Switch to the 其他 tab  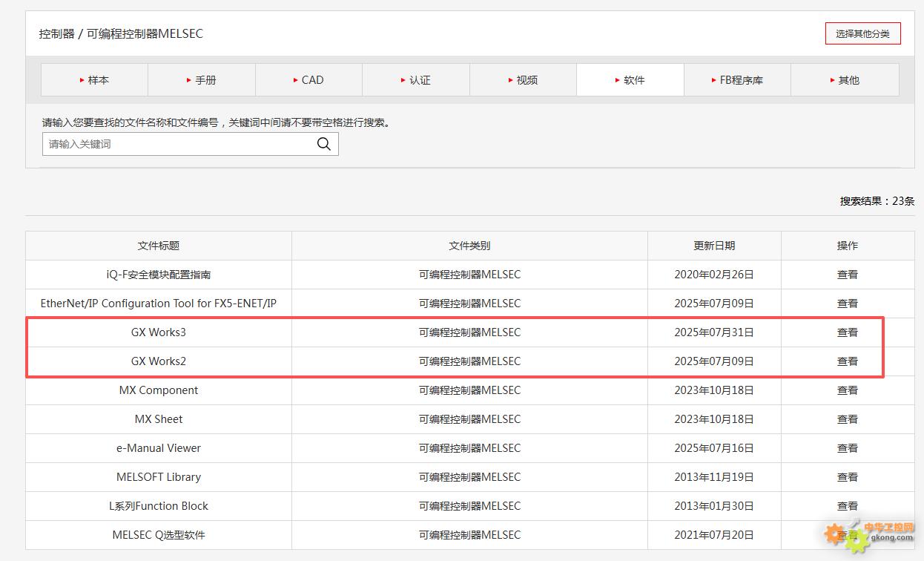pyautogui.click(x=845, y=80)
